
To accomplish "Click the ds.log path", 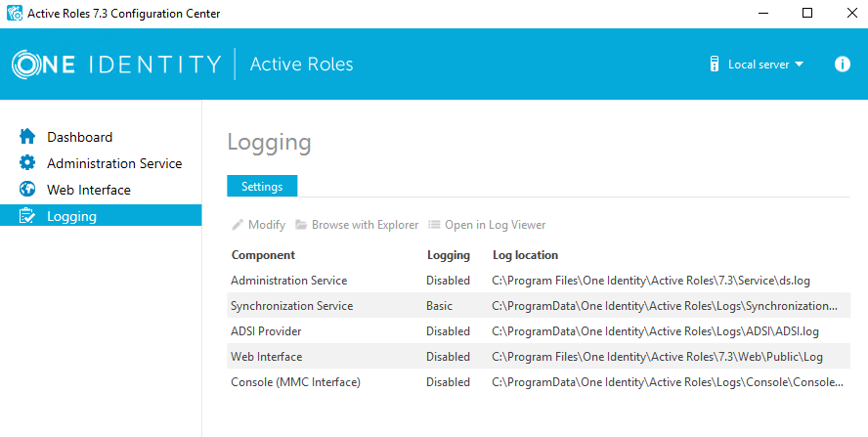I will pyautogui.click(x=651, y=281).
